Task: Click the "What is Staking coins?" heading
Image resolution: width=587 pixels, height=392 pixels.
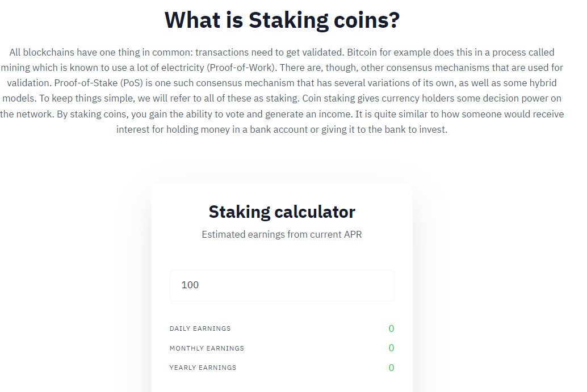Action: (282, 20)
